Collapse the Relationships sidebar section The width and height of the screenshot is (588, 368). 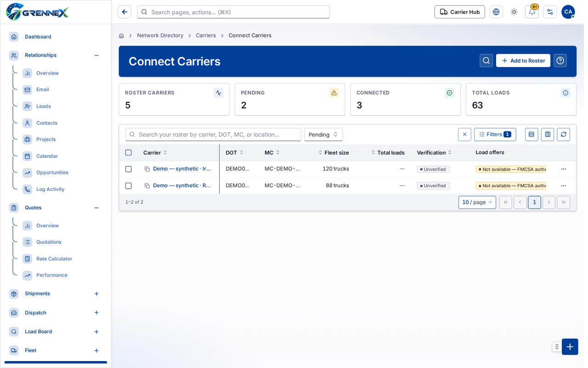(96, 55)
